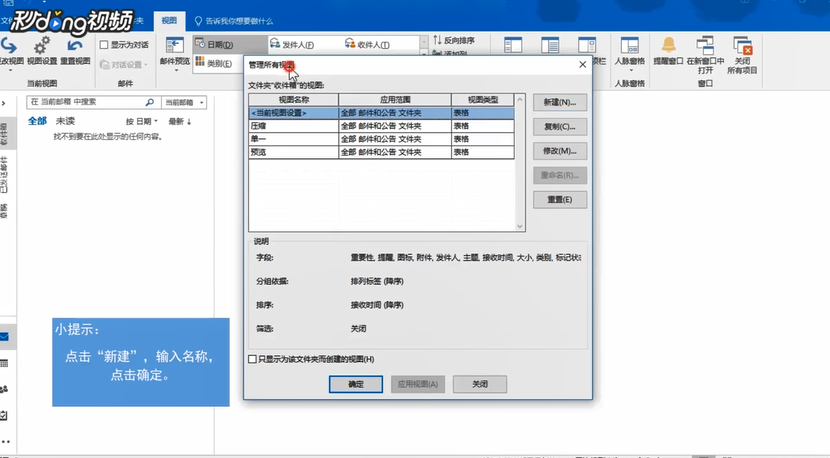The image size is (830, 458).
Task: Click the search magnifier icon
Action: pyautogui.click(x=150, y=102)
